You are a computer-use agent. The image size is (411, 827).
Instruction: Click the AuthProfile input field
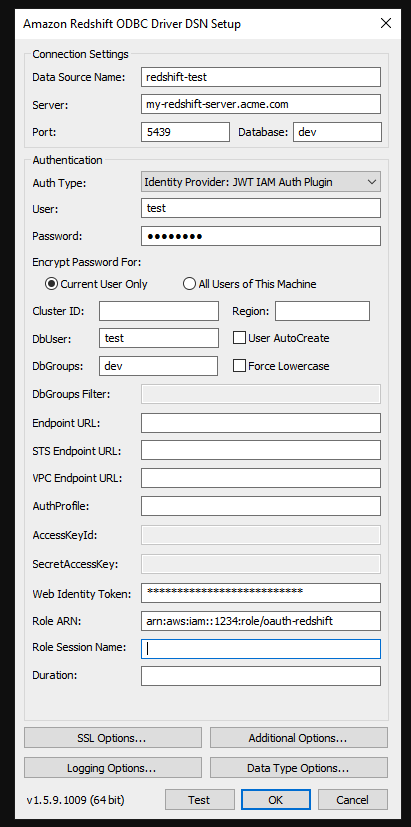pos(261,506)
